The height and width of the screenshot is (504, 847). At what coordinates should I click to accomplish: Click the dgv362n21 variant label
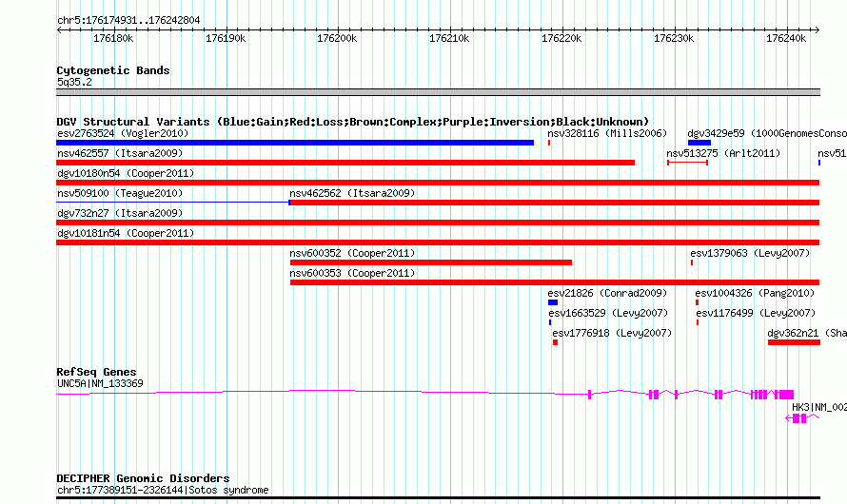807,333
